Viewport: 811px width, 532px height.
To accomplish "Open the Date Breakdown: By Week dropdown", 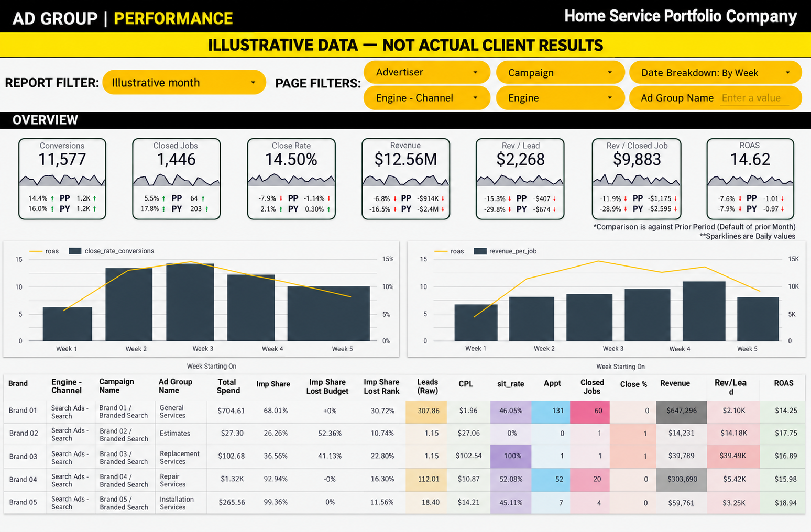I will [x=715, y=73].
